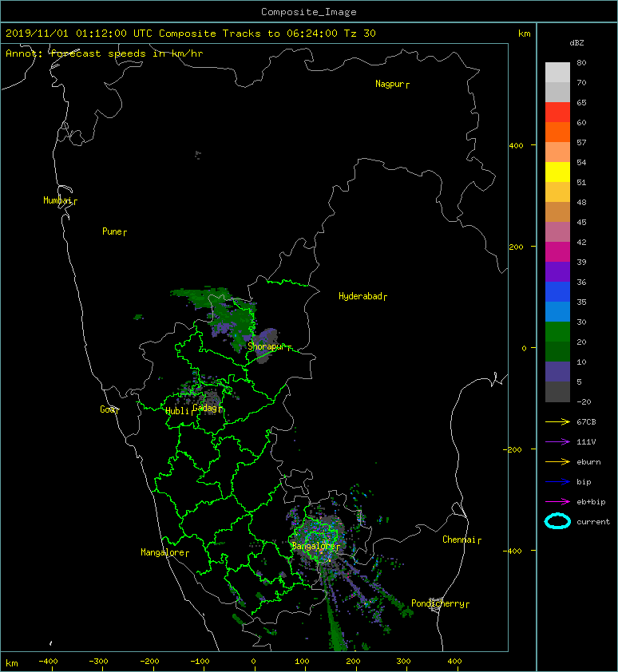The width and height of the screenshot is (618, 672).
Task: Pick the magenta swatch on dBZ scale
Action: 557,252
